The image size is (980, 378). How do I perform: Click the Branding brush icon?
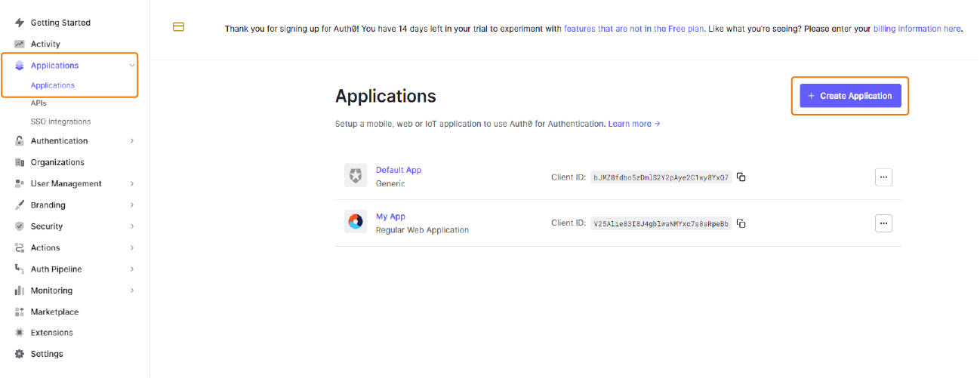pos(20,205)
